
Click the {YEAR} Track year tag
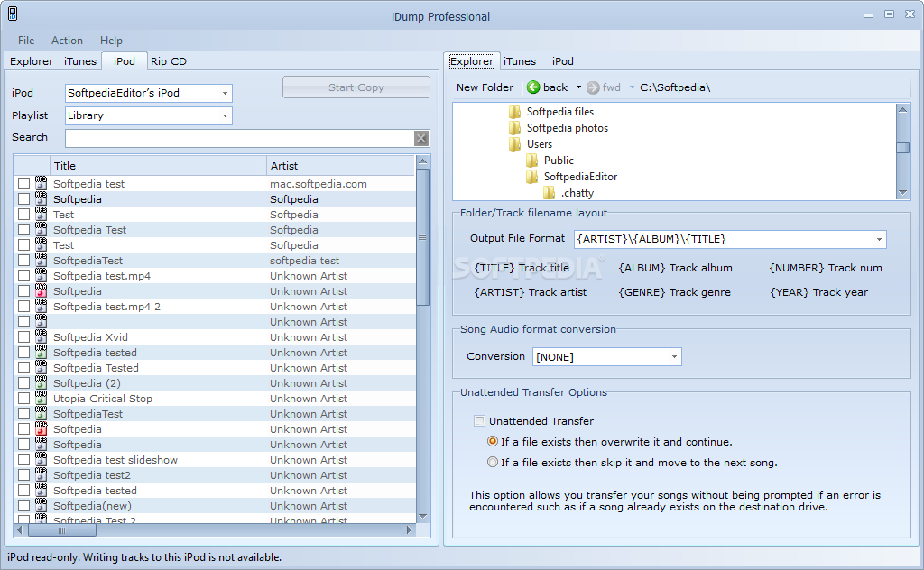(x=818, y=292)
